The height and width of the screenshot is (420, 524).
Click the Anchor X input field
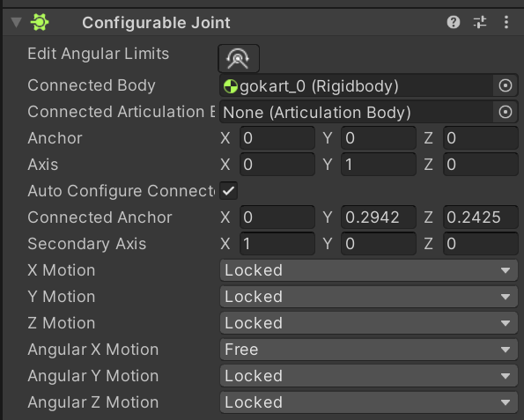tap(277, 138)
